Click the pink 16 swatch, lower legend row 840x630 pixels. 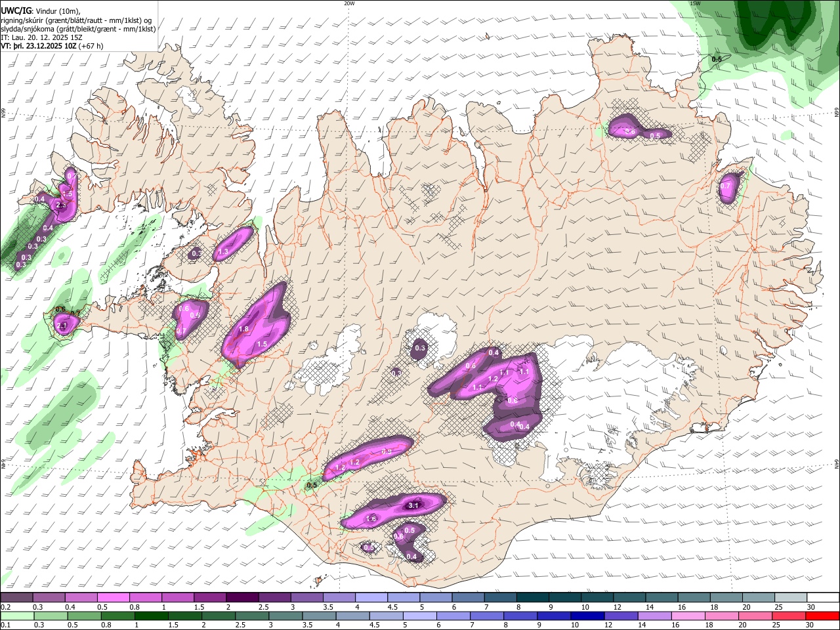(x=688, y=616)
